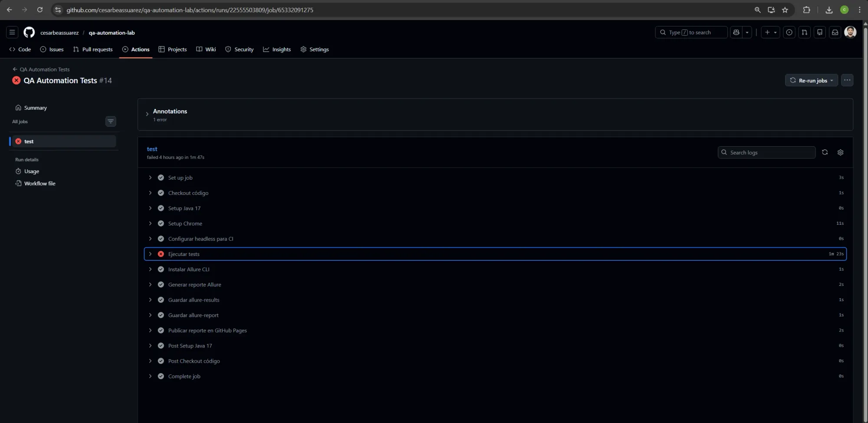Open GitHub home via the logo icon
The image size is (868, 423).
(29, 32)
